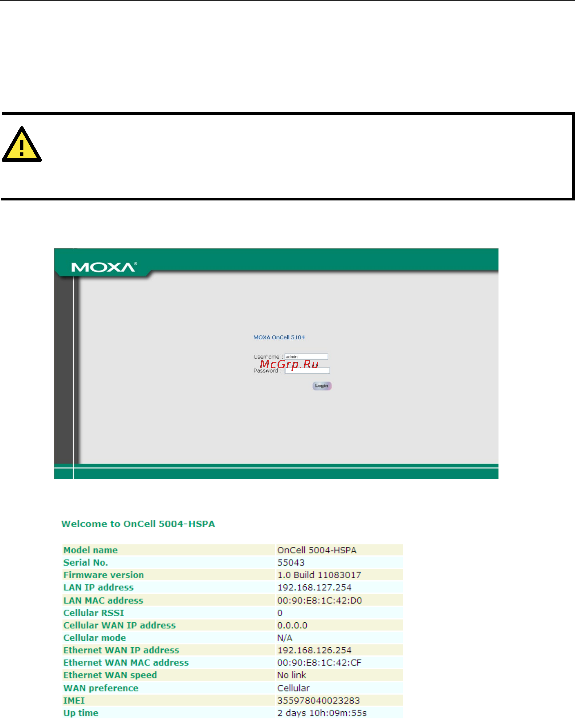This screenshot has height=728, width=575.
Task: Click the Login button
Action: [322, 386]
